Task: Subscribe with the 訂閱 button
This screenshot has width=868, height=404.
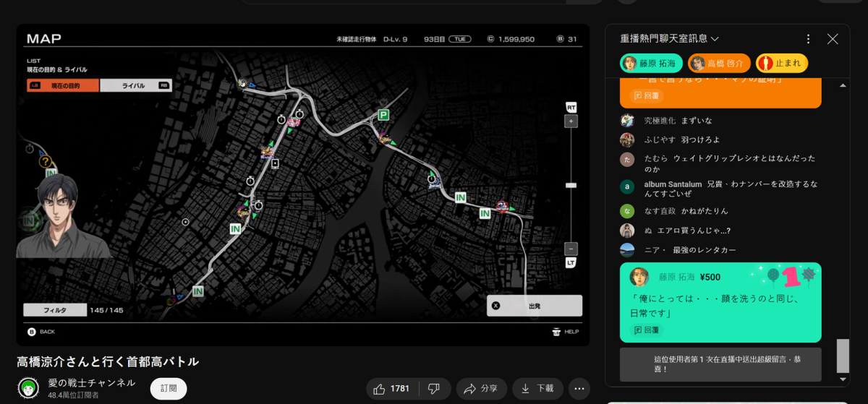Action: pyautogui.click(x=169, y=388)
